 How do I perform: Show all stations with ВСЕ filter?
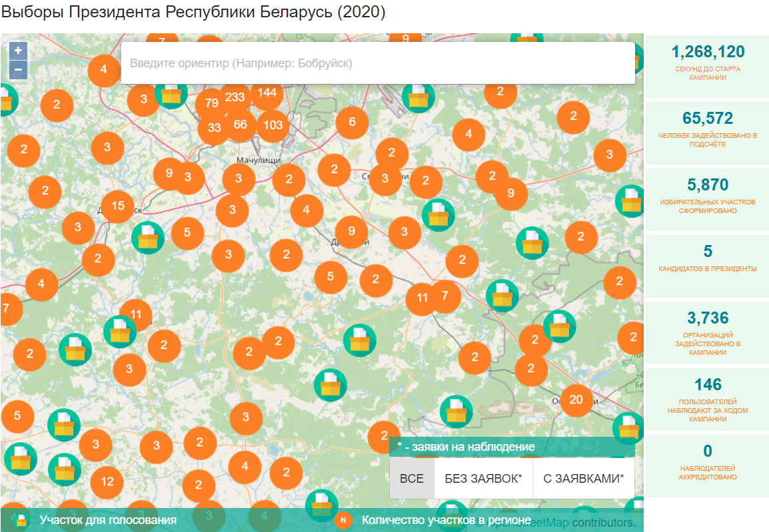412,478
